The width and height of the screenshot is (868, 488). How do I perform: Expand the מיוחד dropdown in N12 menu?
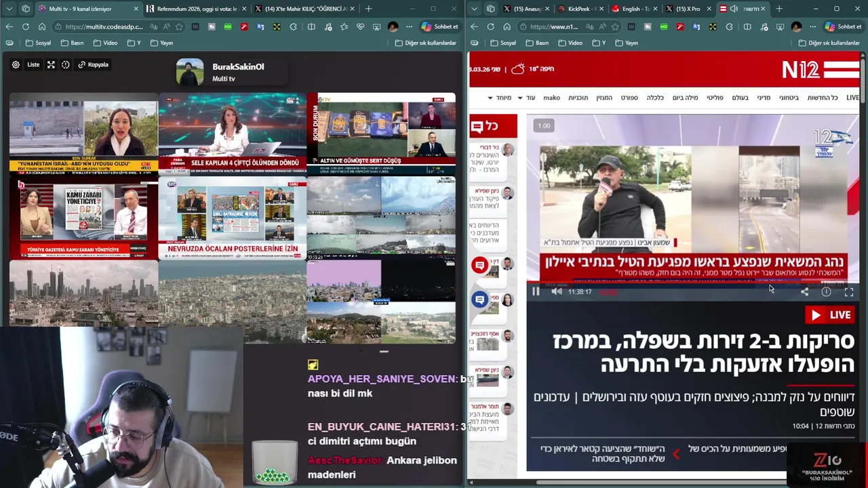coord(500,98)
